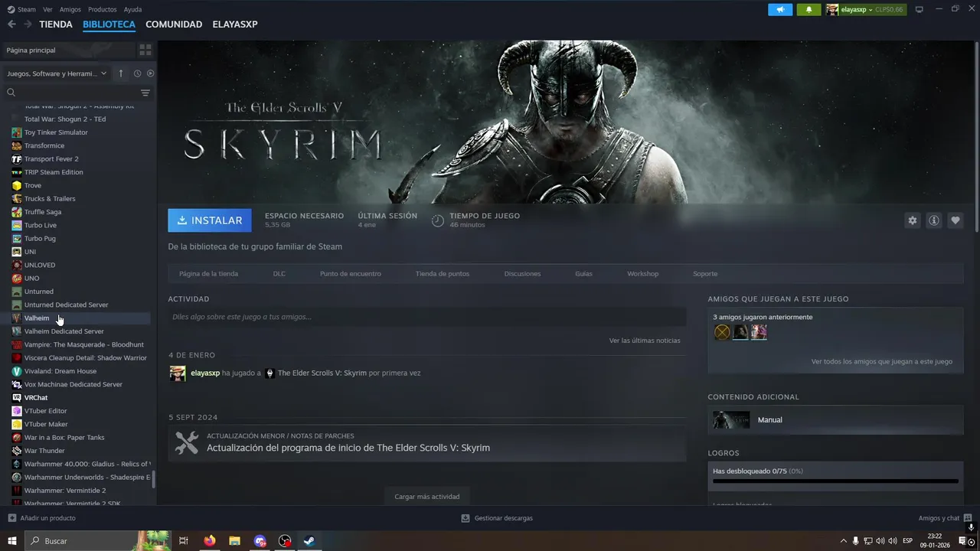980x551 pixels.
Task: Open the library advanced filter icon
Action: (145, 93)
